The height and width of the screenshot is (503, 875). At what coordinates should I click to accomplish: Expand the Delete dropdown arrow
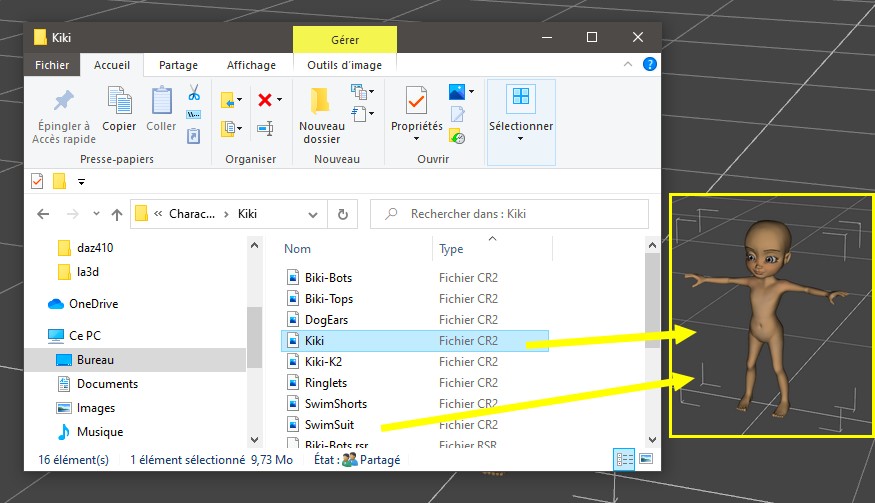click(x=280, y=100)
